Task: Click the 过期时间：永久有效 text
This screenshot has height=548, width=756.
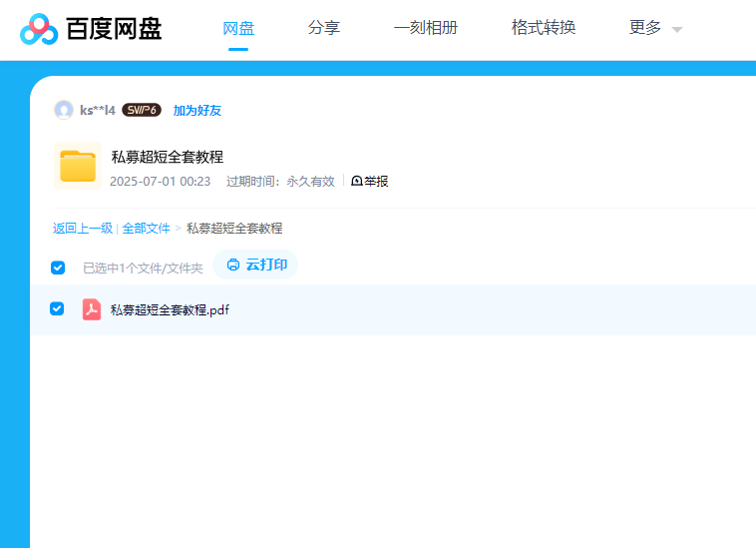Action: click(280, 182)
